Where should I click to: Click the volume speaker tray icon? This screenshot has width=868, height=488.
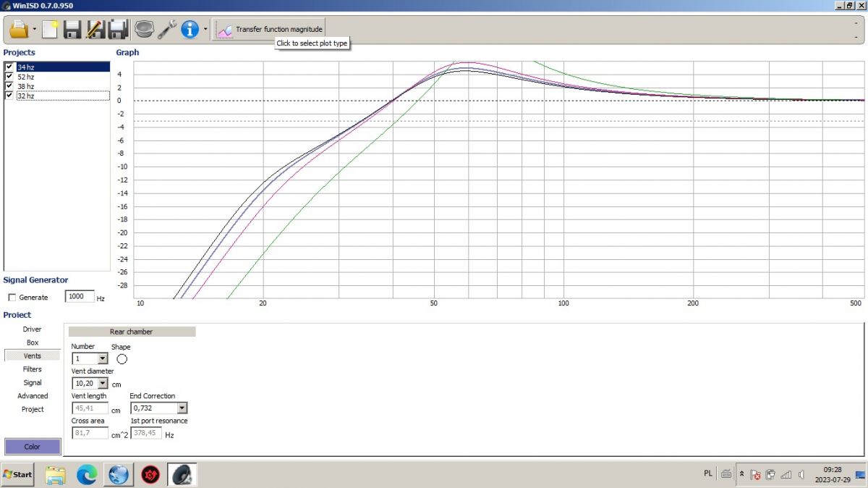click(x=801, y=475)
